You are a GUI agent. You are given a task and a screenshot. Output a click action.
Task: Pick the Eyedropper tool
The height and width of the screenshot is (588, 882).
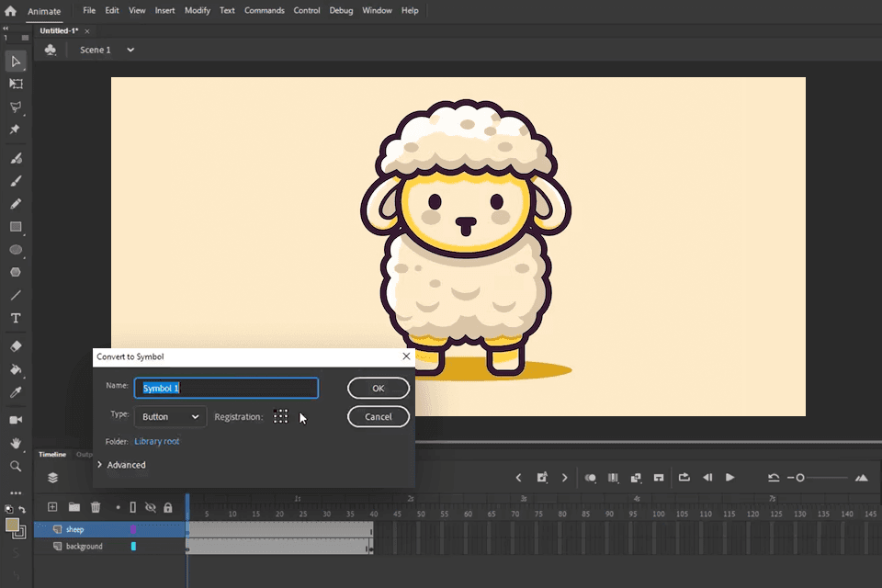(16, 392)
